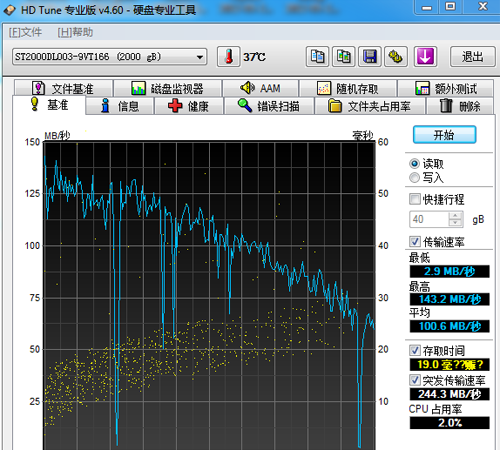500x450 pixels.
Task: Click the thermometer temperature icon
Action: tap(228, 57)
